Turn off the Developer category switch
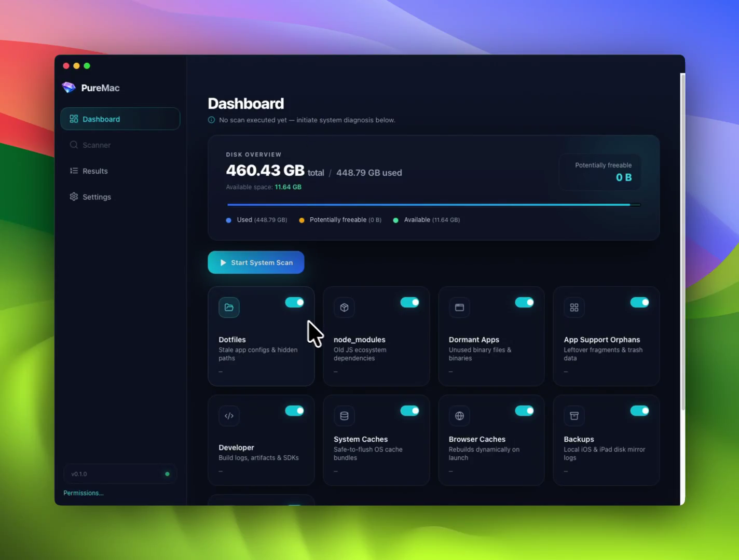 pos(294,411)
